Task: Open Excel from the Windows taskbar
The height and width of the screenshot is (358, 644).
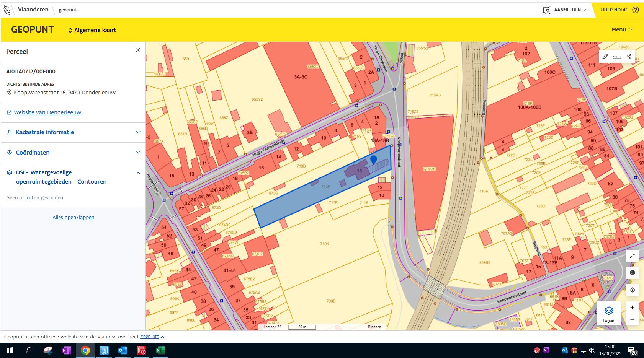Action: tap(160, 350)
